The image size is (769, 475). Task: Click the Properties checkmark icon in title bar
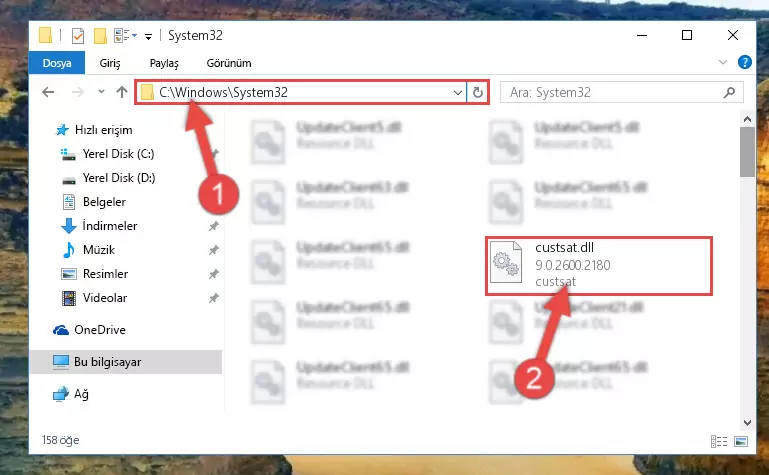coord(77,36)
